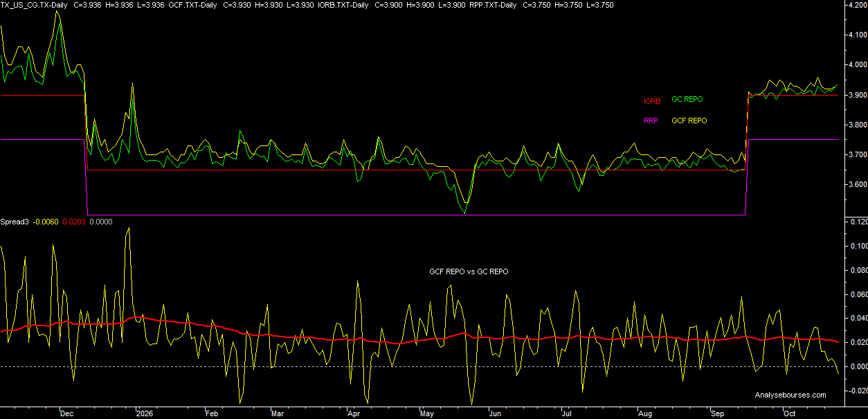Screen dimensions: 868x419
Task: Click the magenta RRP legend label
Action: [x=651, y=121]
